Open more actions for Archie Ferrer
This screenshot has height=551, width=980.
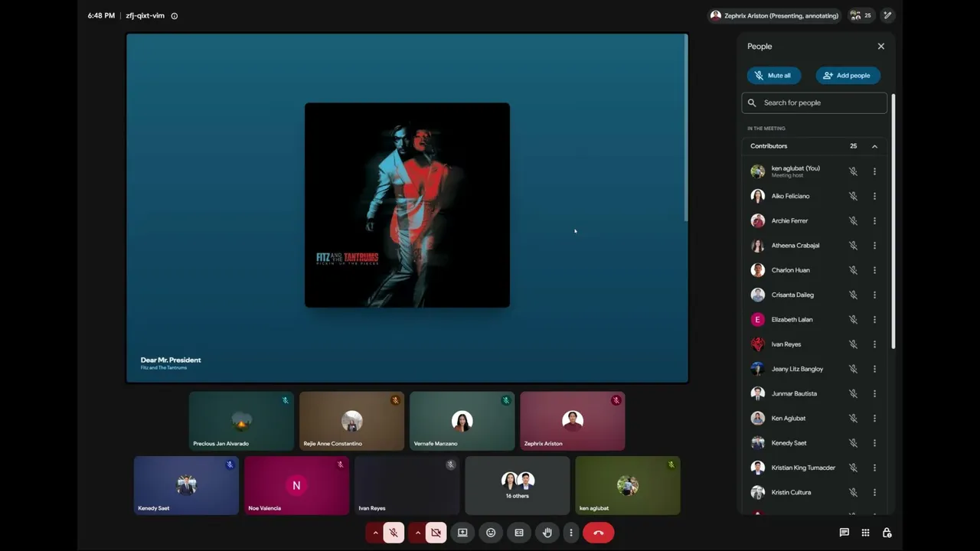(874, 220)
